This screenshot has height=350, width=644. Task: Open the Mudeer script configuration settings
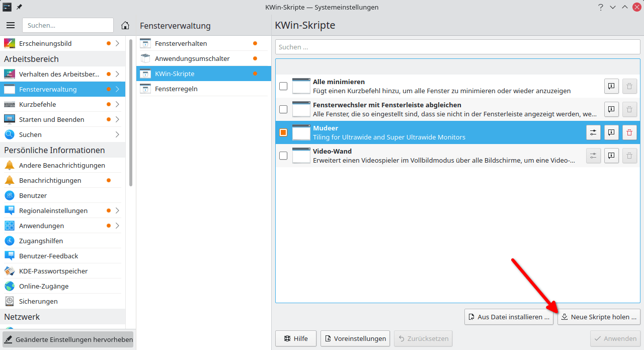(594, 132)
